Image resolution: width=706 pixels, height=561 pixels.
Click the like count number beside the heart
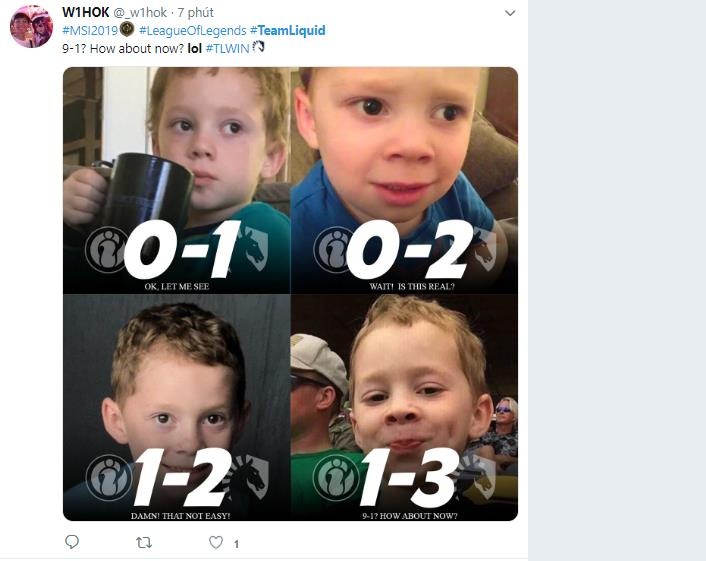point(236,544)
